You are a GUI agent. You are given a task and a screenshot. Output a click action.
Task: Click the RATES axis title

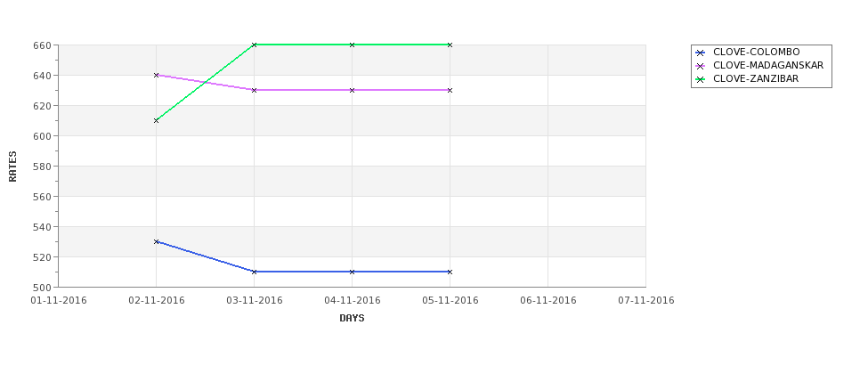click(12, 167)
